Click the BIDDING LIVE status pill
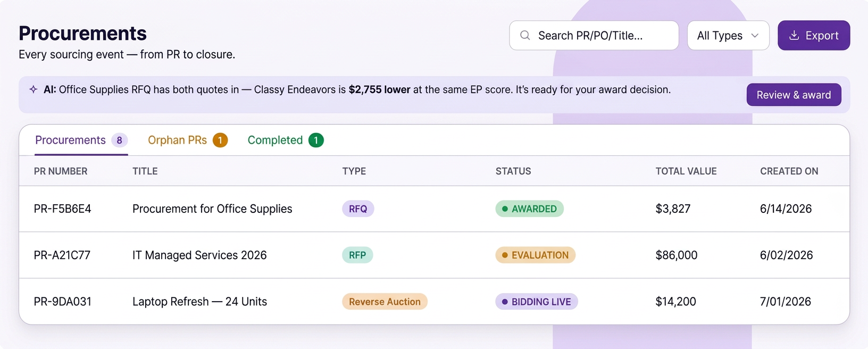This screenshot has height=349, width=868. (536, 301)
